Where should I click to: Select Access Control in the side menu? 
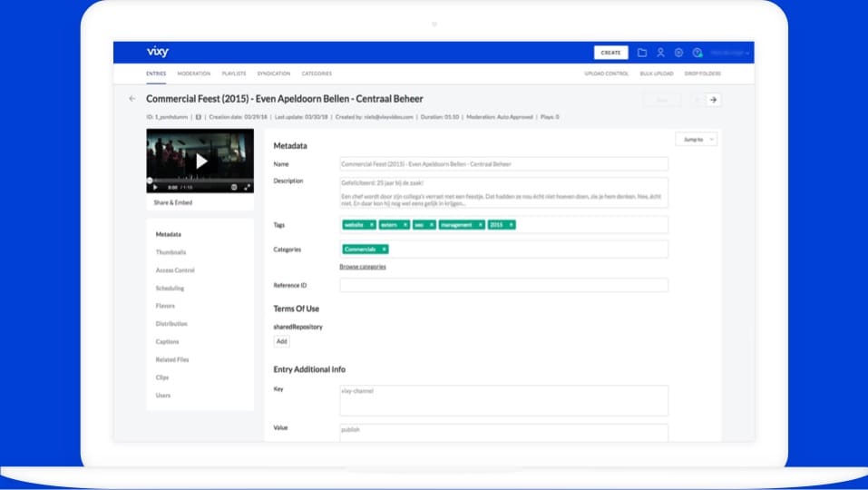175,270
